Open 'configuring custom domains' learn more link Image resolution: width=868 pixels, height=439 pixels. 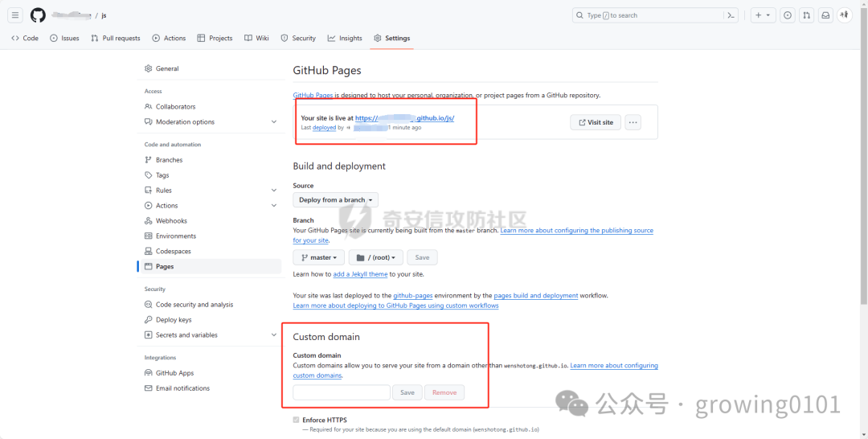614,366
